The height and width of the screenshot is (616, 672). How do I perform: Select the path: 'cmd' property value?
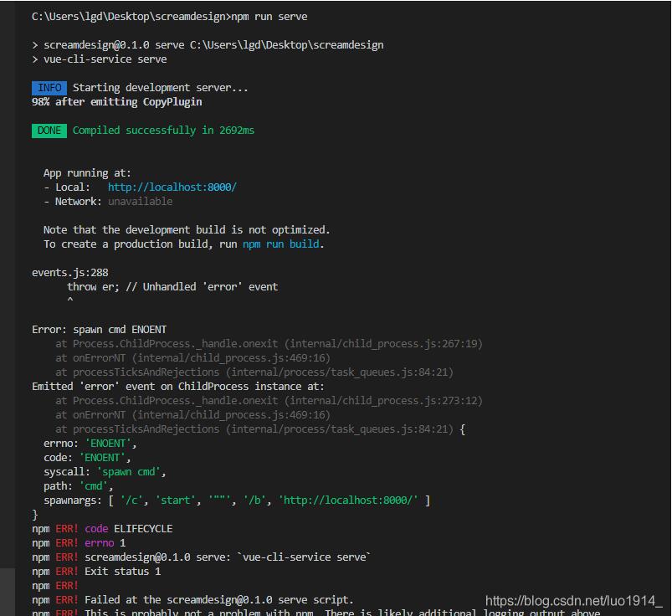[94, 485]
